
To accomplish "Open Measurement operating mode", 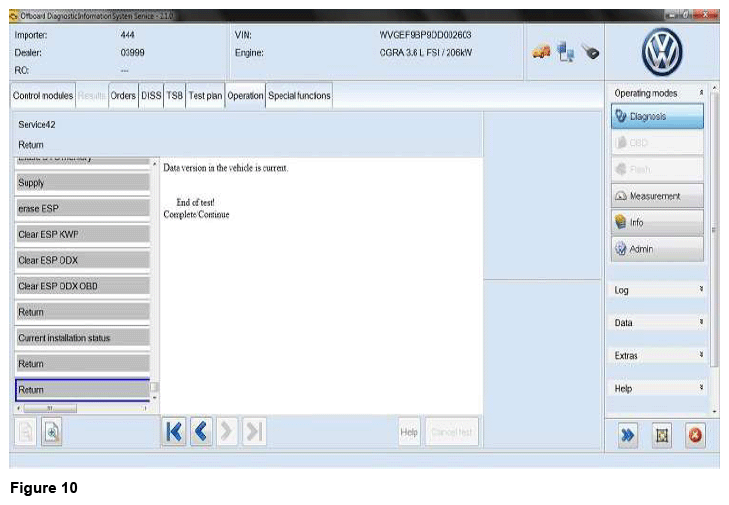I will pyautogui.click(x=657, y=196).
